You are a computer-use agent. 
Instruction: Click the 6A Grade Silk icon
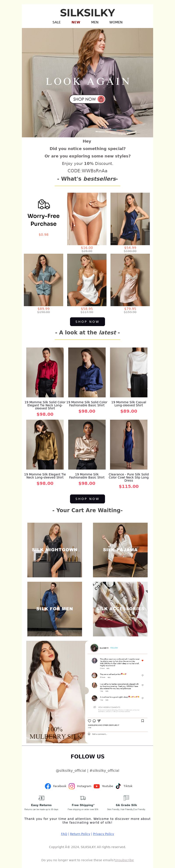click(126, 798)
